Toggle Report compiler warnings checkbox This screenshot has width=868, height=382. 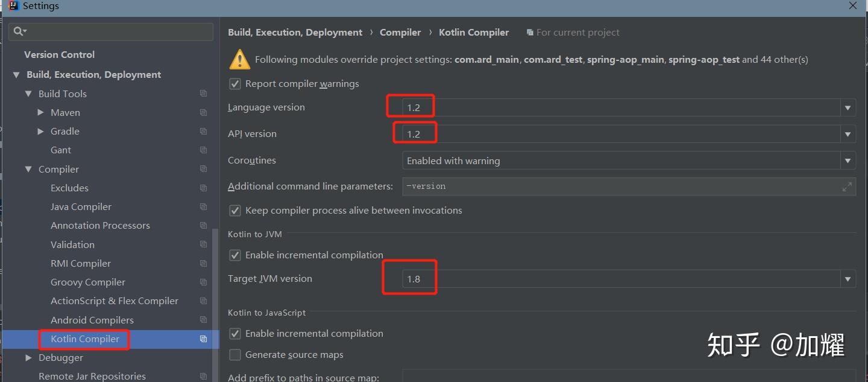pos(235,84)
